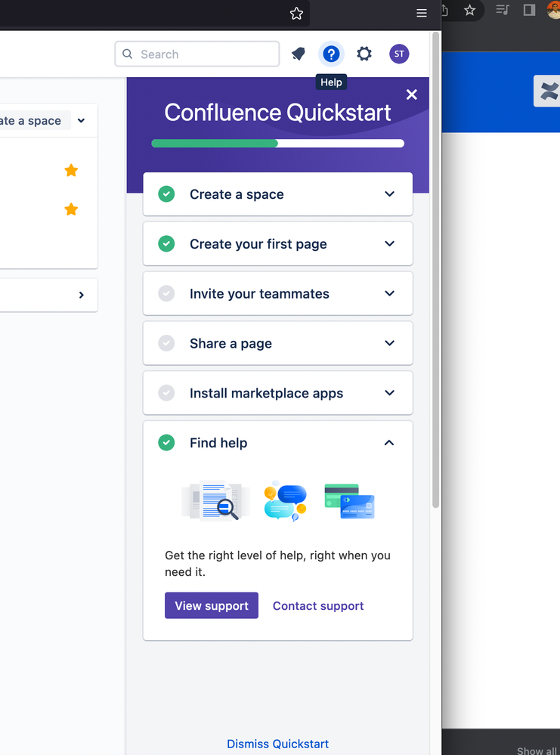Click the page vertical scrollbar
This screenshot has width=560, height=755.
(x=436, y=270)
